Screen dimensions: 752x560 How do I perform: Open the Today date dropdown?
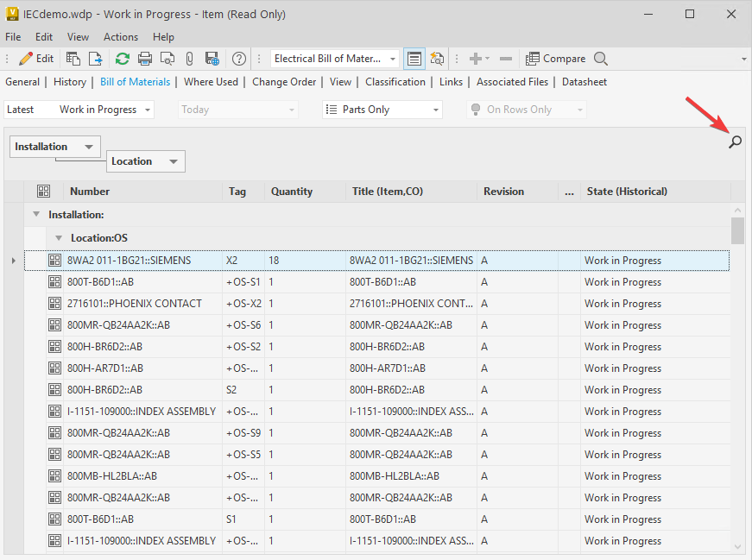[x=238, y=110]
